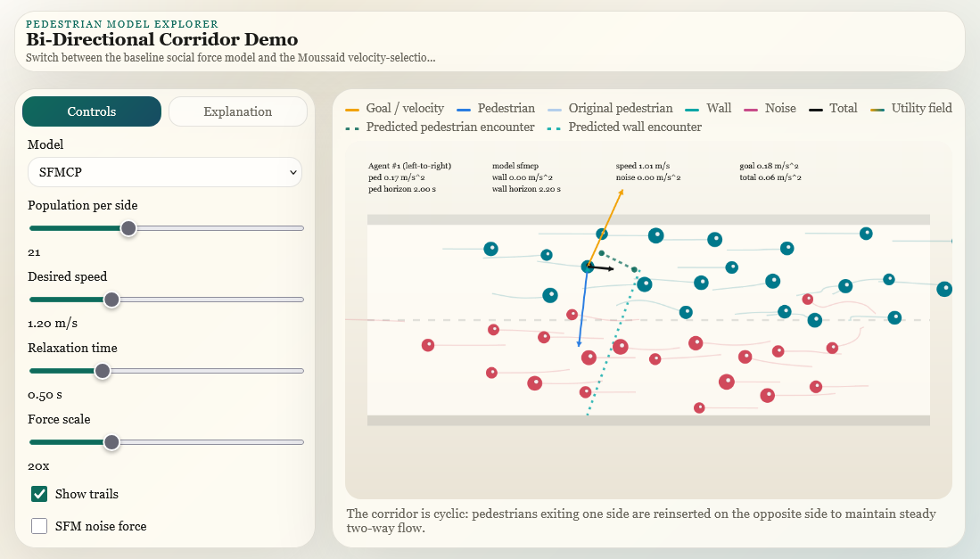Toggle the Goal / velocity legend entry
Screen dimensions: 980x559
point(404,108)
